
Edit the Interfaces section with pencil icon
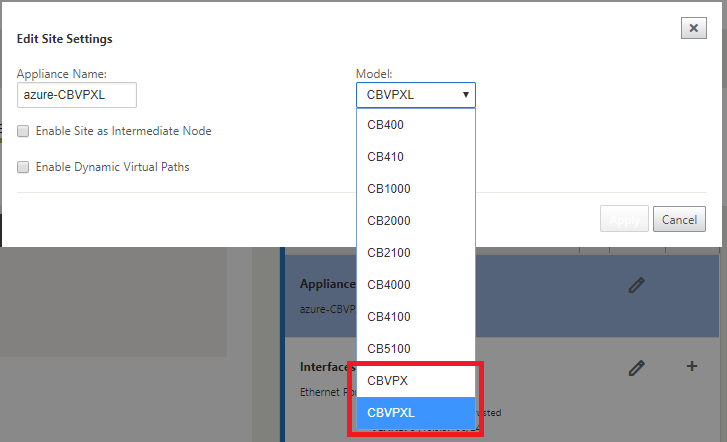click(x=637, y=367)
